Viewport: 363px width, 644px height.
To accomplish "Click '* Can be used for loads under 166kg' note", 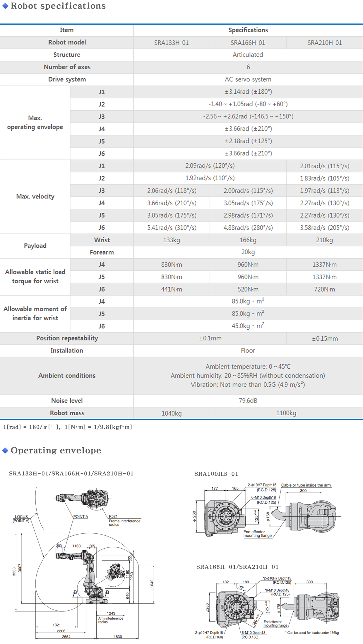I will click(312, 633).
